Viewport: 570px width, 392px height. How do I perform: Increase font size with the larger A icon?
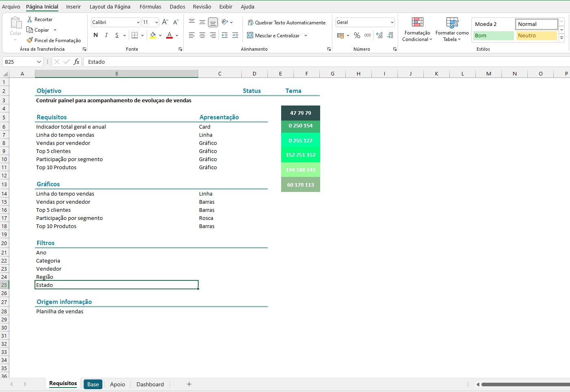pos(165,22)
